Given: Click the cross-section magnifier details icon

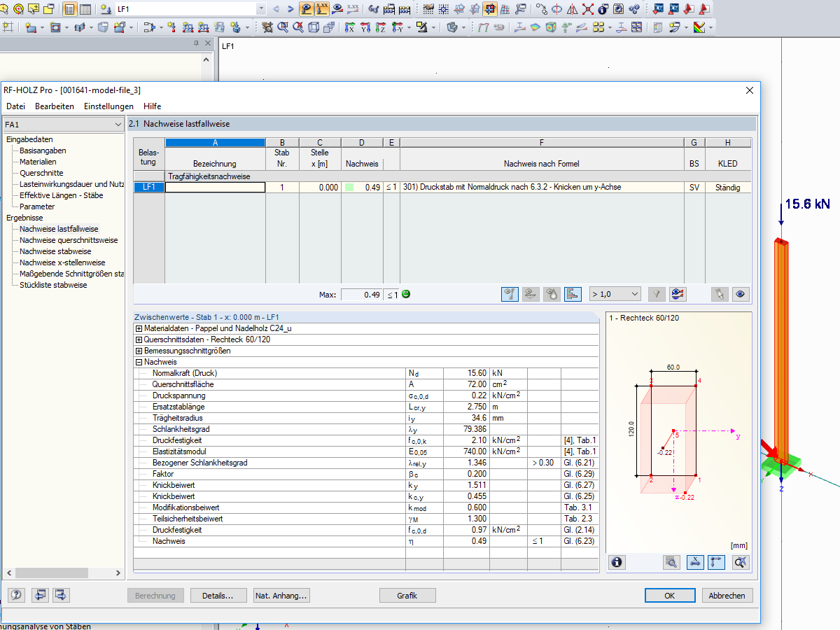Looking at the screenshot, I should (x=671, y=561).
